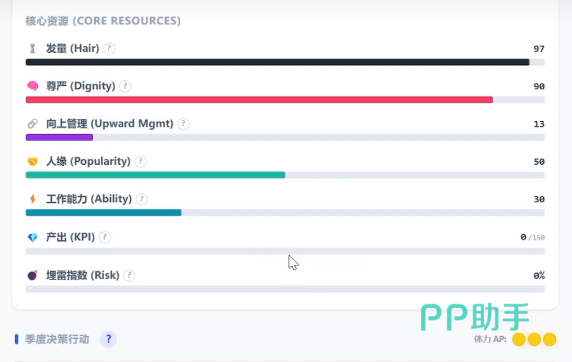Open the help icon beside 埋雷指数 (Risk)

pyautogui.click(x=129, y=275)
